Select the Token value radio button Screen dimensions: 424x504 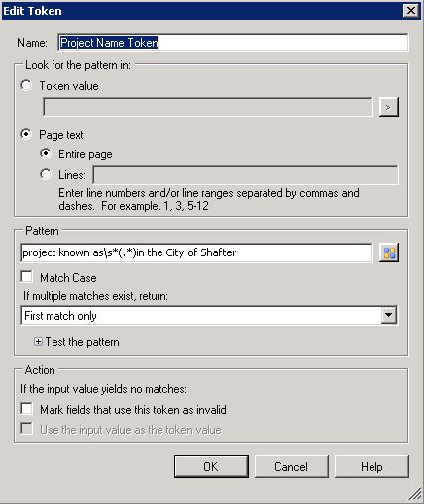pyautogui.click(x=26, y=86)
